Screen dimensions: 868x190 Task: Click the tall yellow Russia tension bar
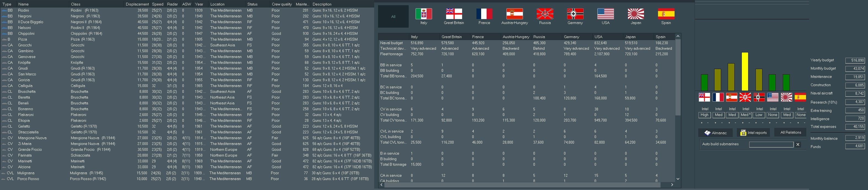tap(745, 72)
